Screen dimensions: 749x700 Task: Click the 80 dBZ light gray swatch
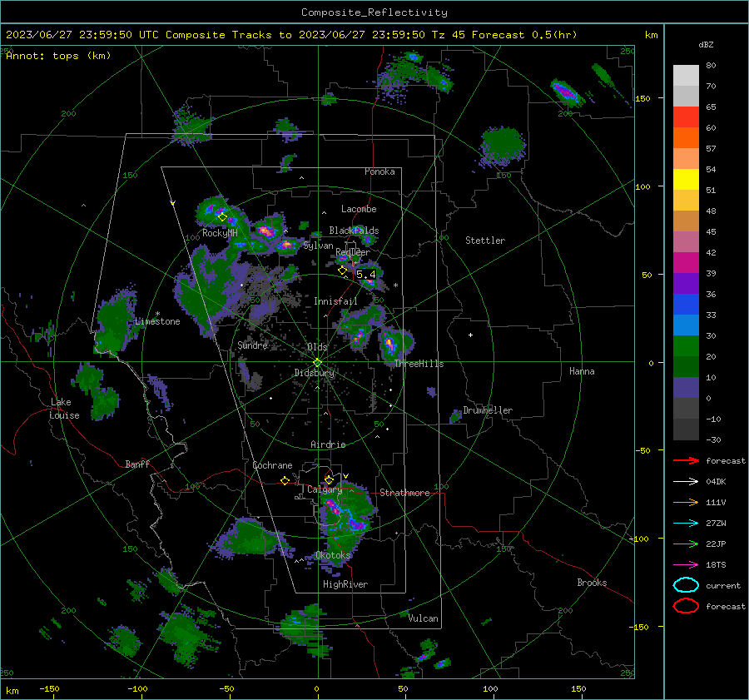pyautogui.click(x=686, y=75)
